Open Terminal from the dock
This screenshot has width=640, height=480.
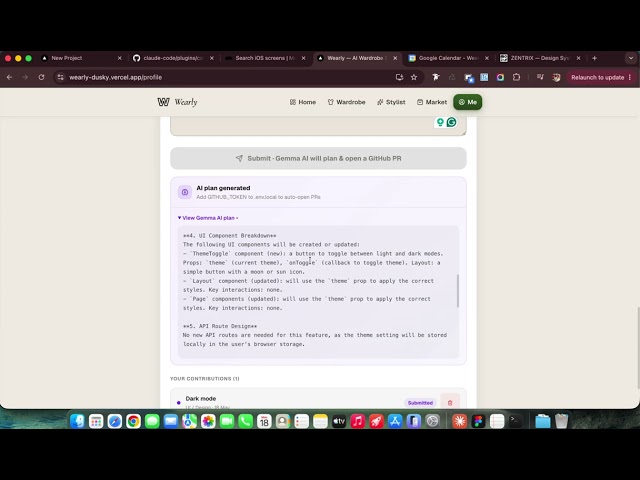click(x=516, y=421)
